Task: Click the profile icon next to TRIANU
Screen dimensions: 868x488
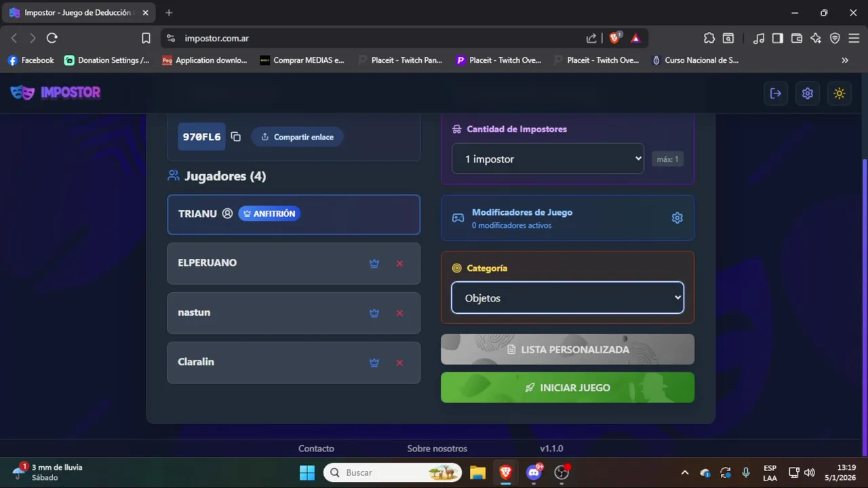Action: point(228,213)
